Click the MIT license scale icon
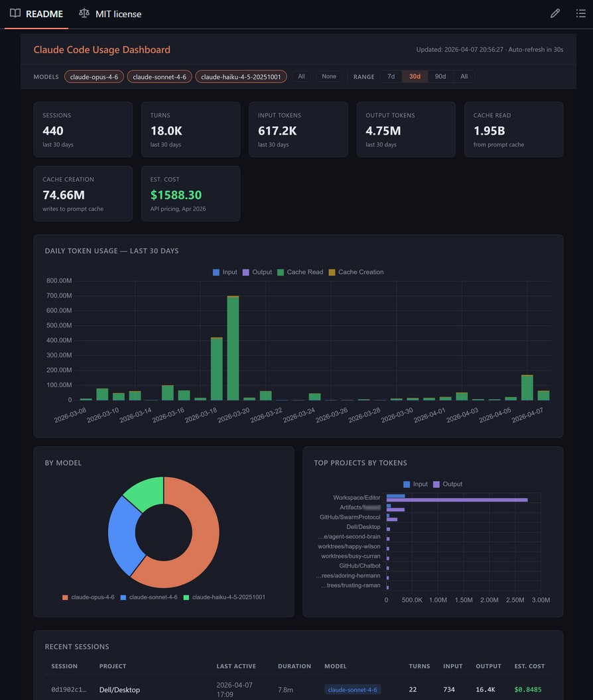This screenshot has height=700, width=593. [x=84, y=13]
